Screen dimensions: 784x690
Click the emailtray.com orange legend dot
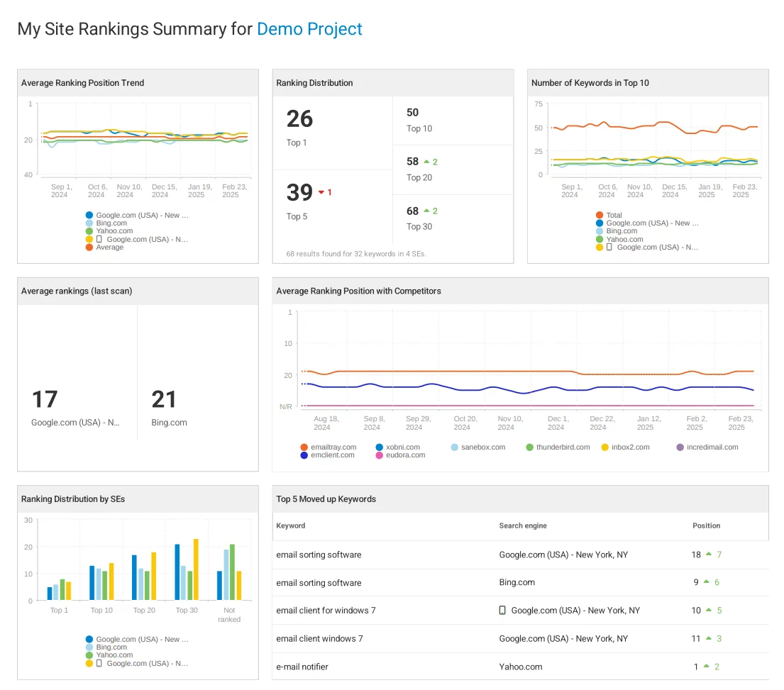point(304,447)
